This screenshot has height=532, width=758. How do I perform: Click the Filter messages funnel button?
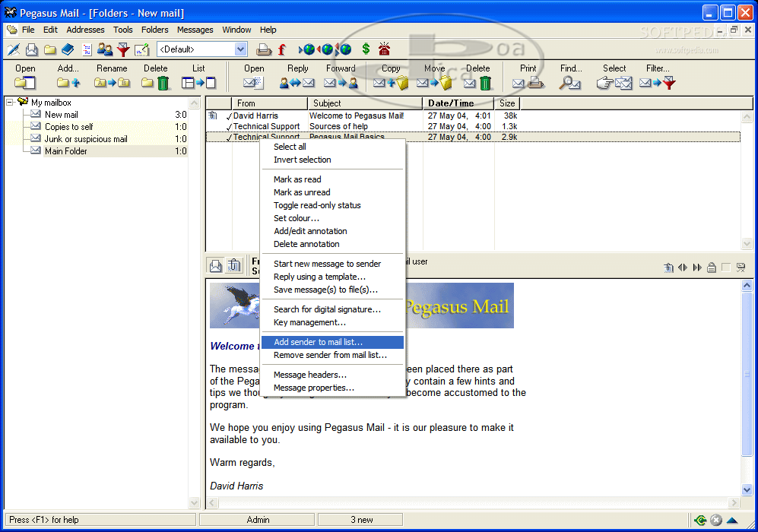click(658, 77)
